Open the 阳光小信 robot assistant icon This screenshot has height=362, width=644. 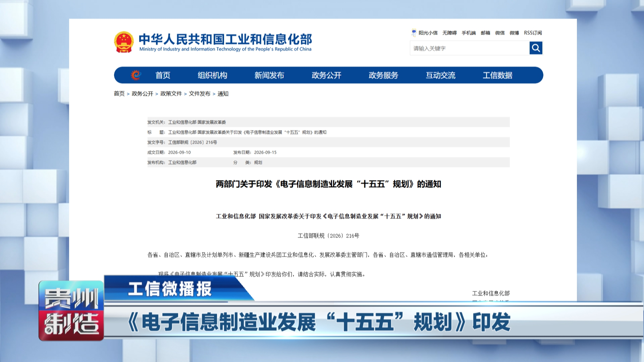click(414, 33)
